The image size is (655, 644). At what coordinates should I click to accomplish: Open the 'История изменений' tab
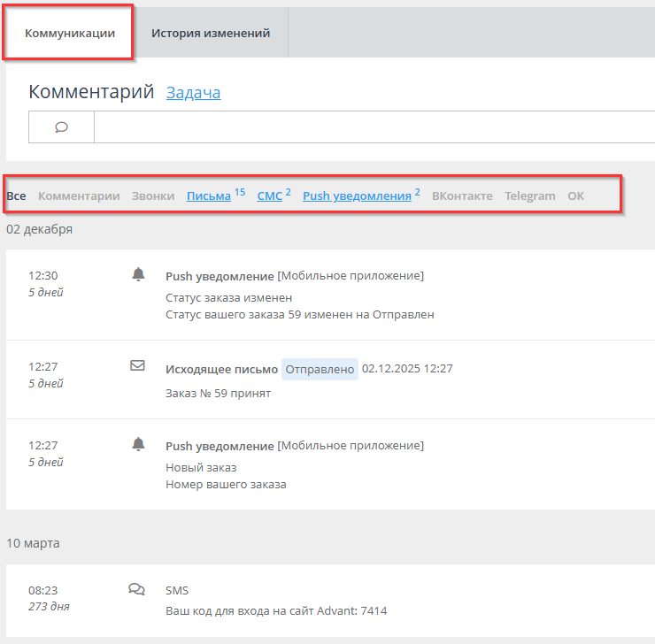click(211, 34)
